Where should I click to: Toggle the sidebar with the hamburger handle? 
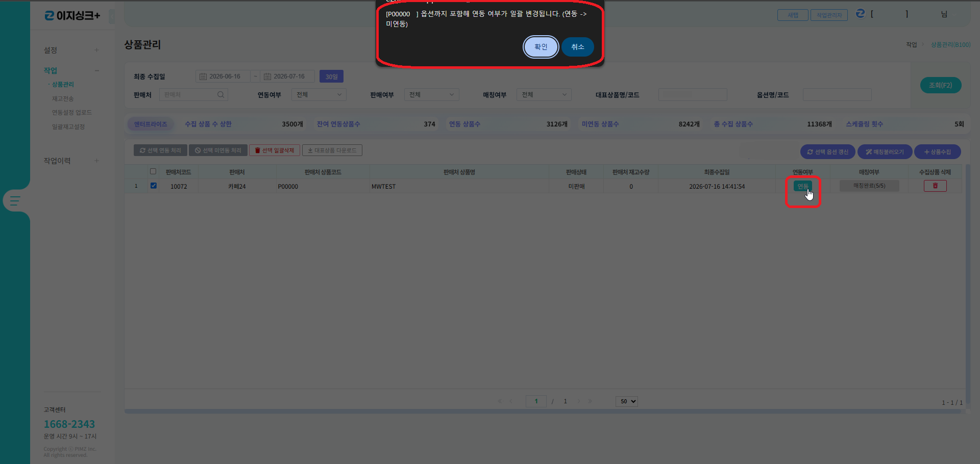15,201
